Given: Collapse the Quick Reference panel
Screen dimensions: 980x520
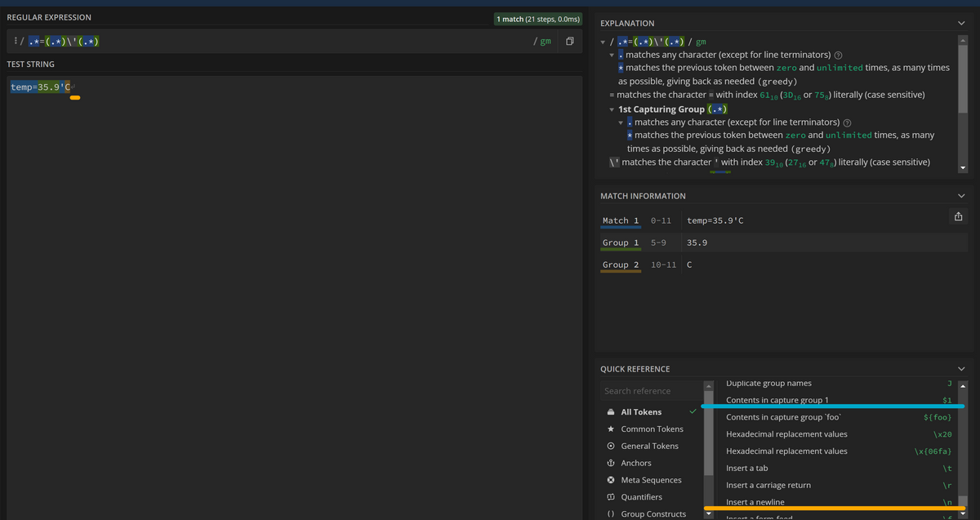Looking at the screenshot, I should [961, 368].
